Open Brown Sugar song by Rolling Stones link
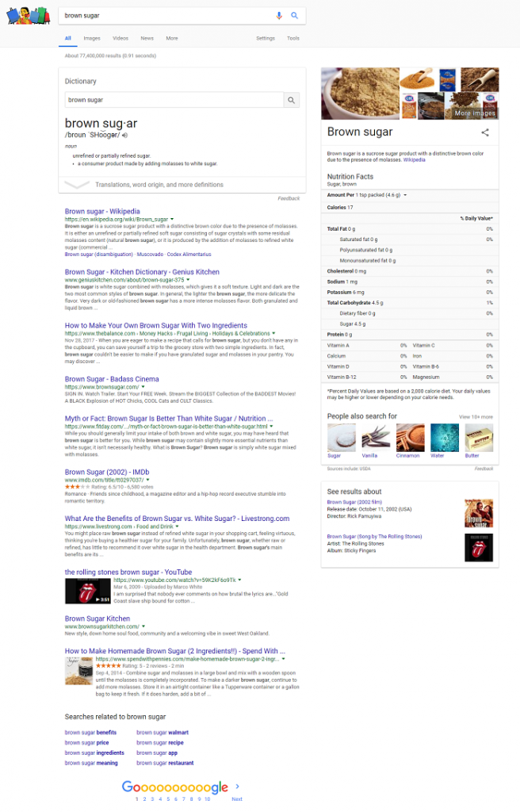520x812 pixels. 374,537
